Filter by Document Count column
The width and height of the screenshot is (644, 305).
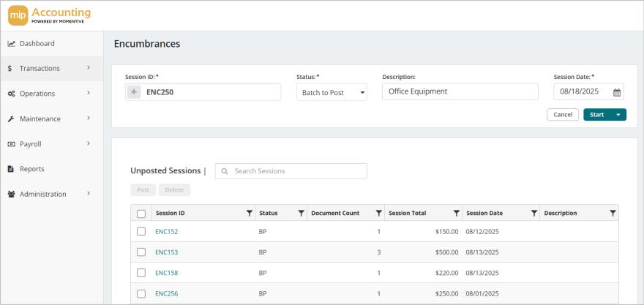coord(378,214)
